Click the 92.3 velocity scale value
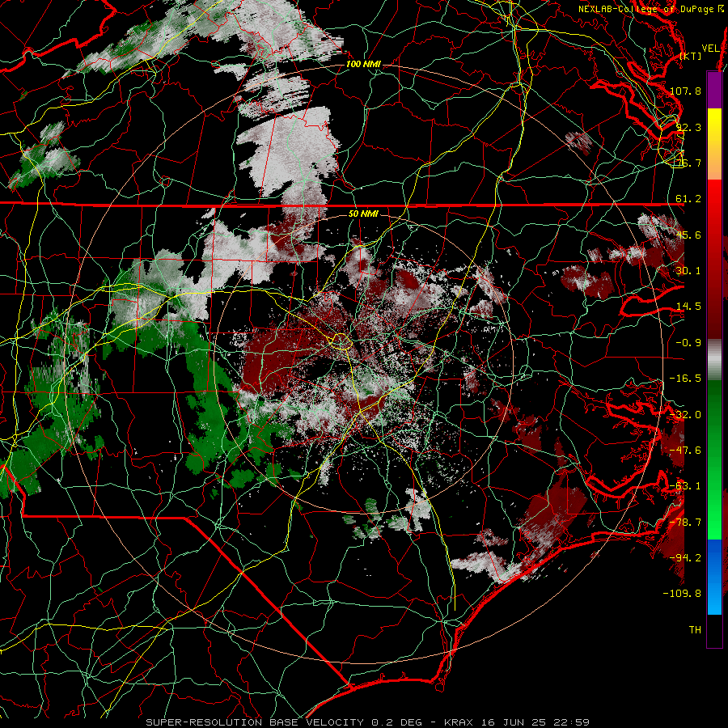This screenshot has width=728, height=728. coord(689,127)
